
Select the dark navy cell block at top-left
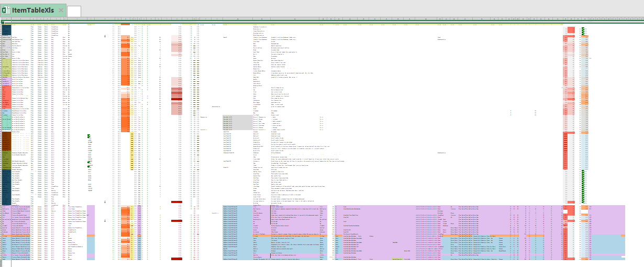[x=6, y=29]
